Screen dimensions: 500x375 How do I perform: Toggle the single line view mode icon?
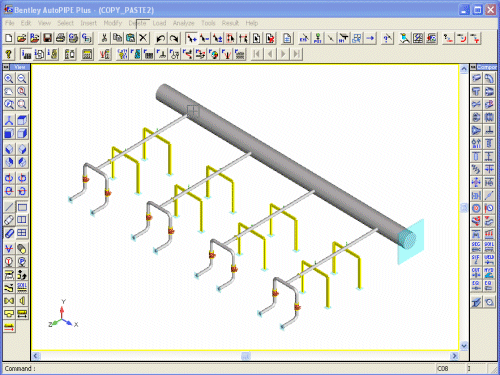tap(9, 207)
